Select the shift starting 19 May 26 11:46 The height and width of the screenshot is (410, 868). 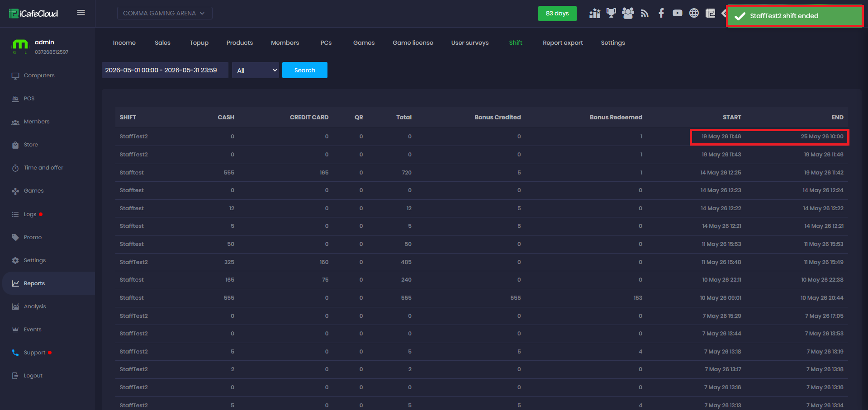[x=481, y=137]
